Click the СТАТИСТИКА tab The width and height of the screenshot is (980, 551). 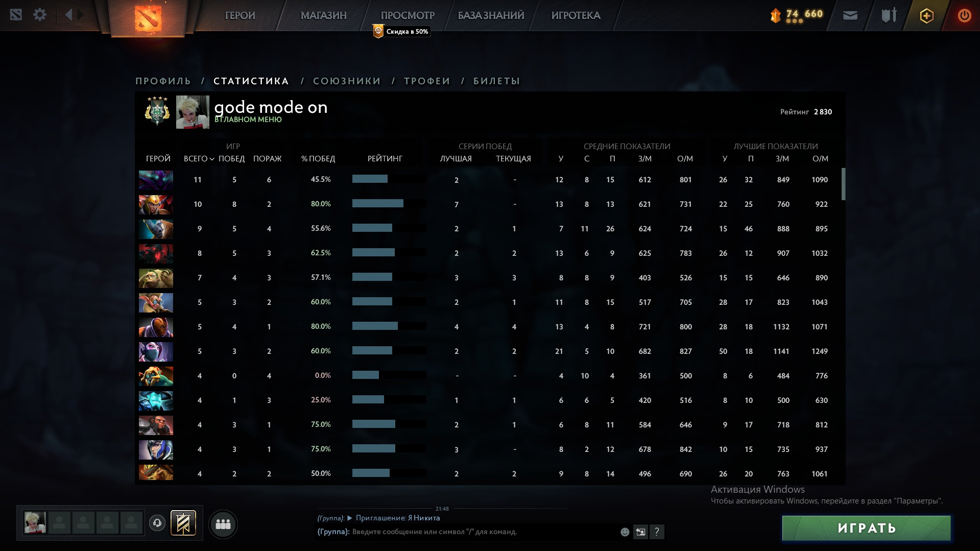pos(251,81)
